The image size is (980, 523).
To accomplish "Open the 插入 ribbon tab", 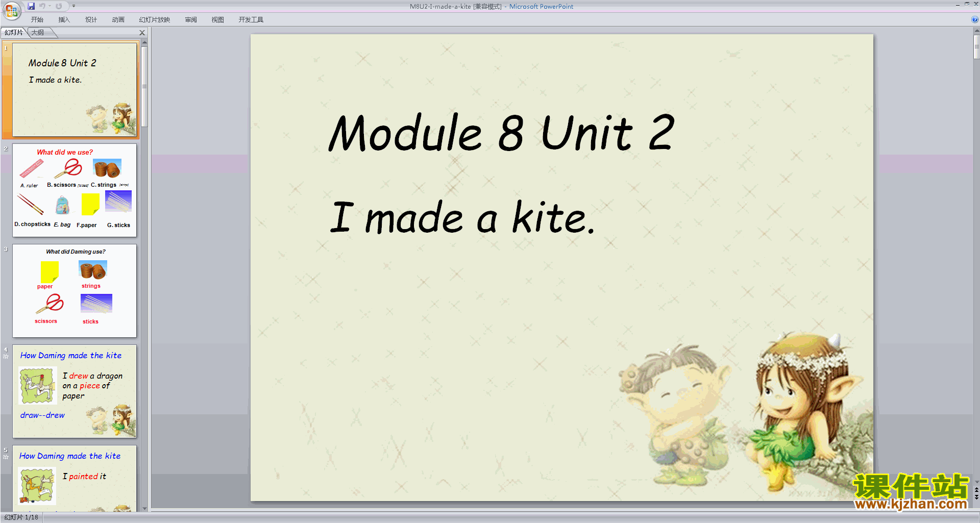I will (64, 20).
